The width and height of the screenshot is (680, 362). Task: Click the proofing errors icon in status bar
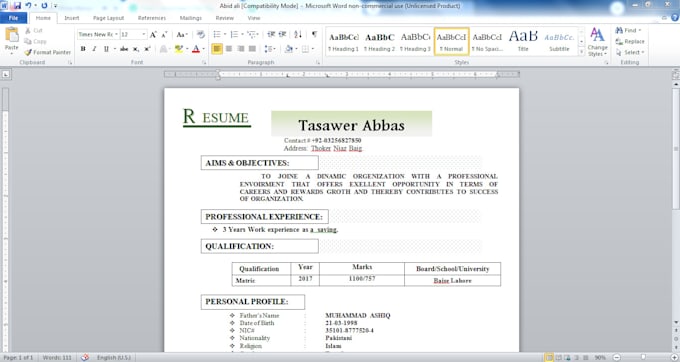(85, 357)
